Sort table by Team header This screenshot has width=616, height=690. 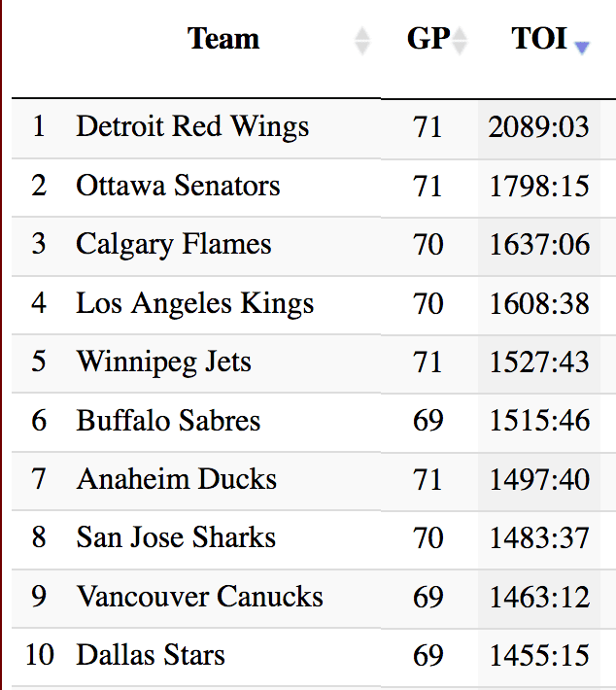(x=223, y=39)
